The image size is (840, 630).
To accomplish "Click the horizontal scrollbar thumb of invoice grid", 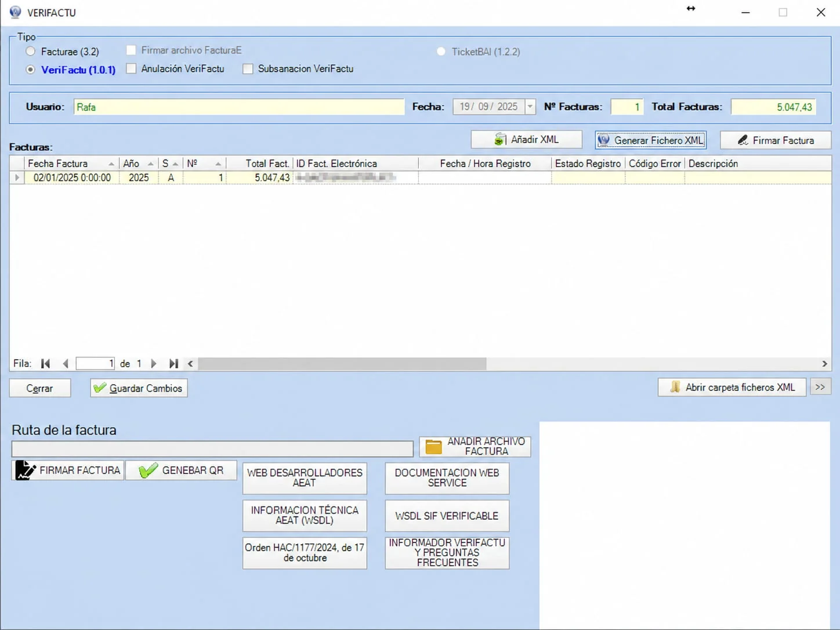I will click(342, 364).
